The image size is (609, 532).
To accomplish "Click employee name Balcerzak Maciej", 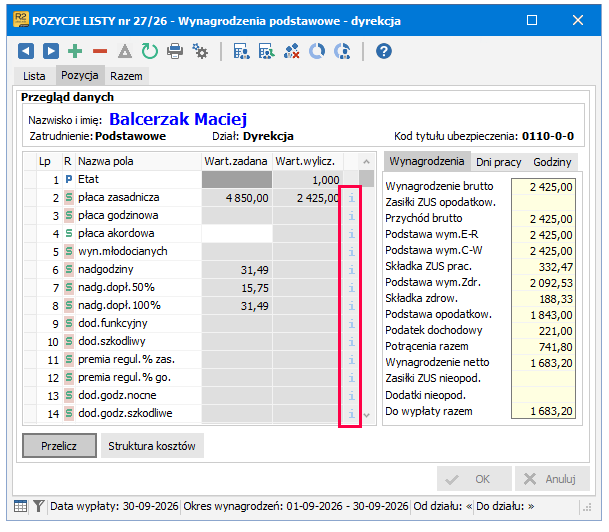I will pyautogui.click(x=178, y=119).
